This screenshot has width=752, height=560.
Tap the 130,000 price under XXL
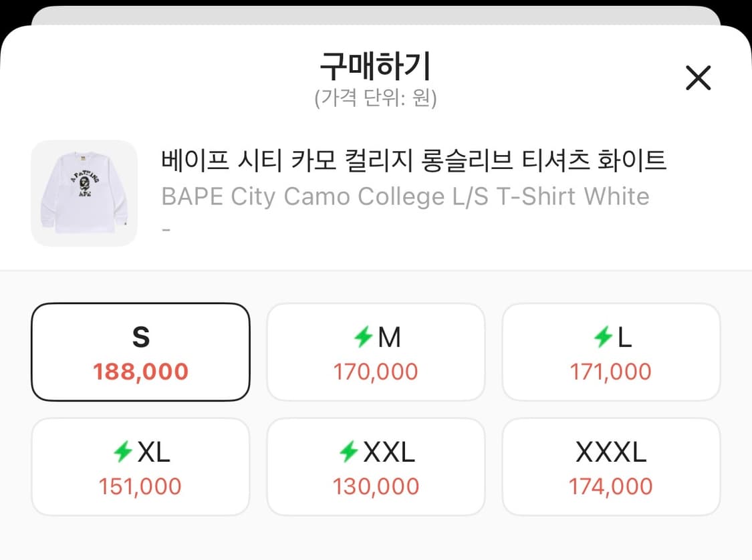point(376,486)
